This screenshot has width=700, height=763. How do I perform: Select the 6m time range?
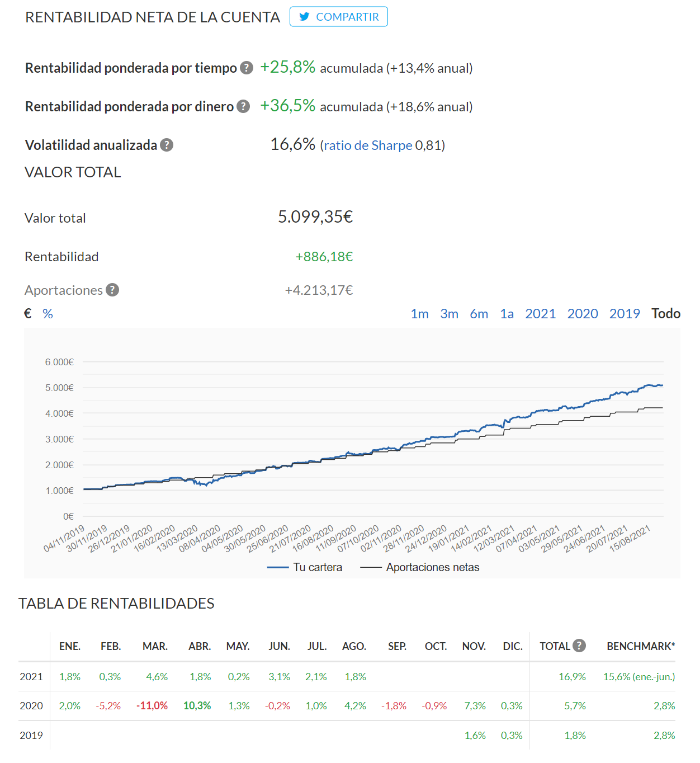[x=479, y=313]
